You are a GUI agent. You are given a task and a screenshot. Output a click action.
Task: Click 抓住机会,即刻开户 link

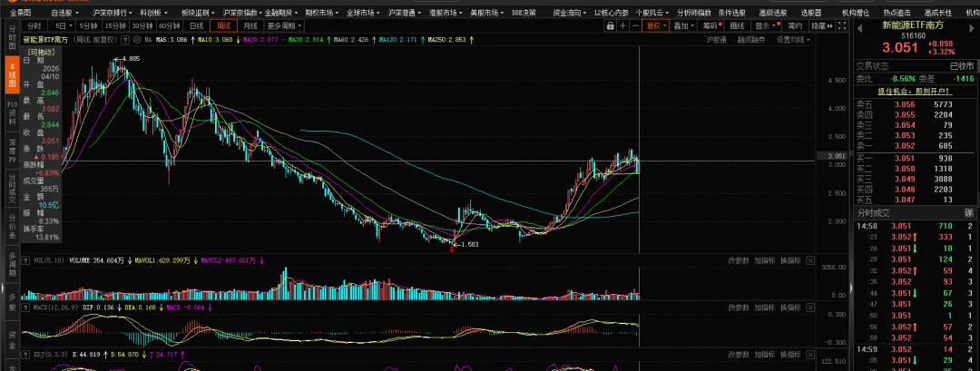click(913, 92)
